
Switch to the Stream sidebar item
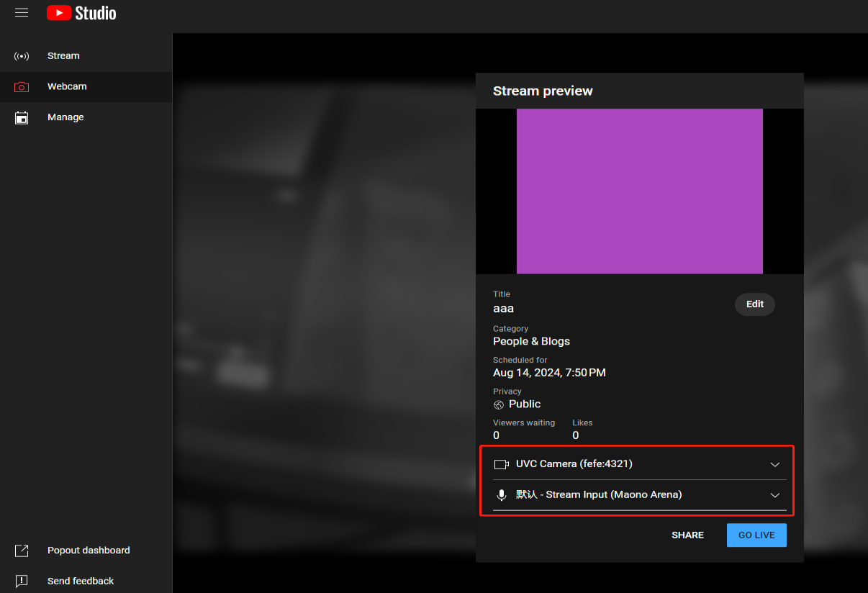[63, 56]
